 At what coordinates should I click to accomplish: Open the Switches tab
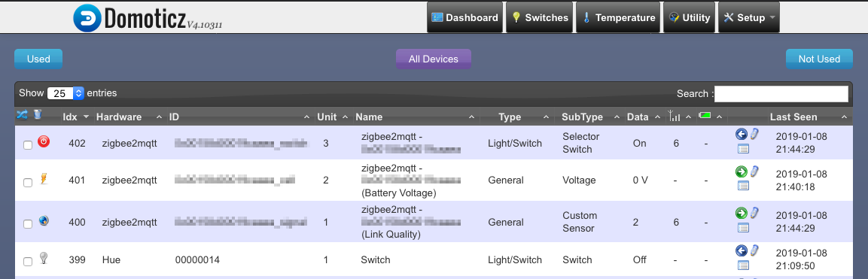(x=540, y=17)
